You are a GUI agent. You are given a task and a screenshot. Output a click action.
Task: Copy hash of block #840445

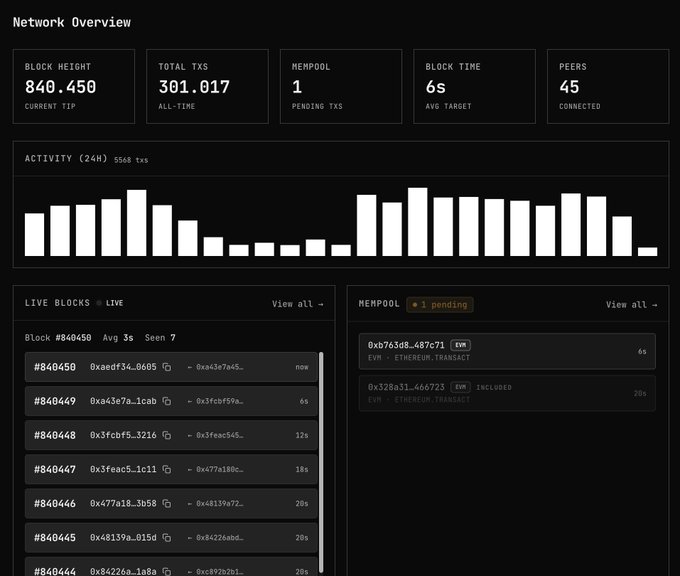click(x=167, y=538)
